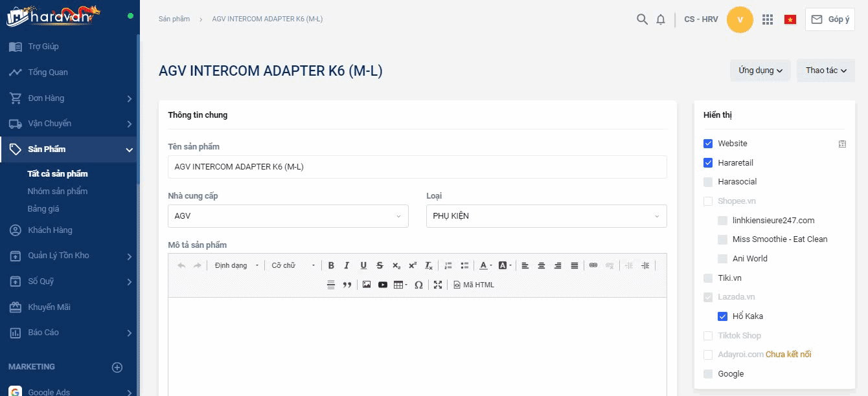Click the Mã HTML source button

(474, 285)
